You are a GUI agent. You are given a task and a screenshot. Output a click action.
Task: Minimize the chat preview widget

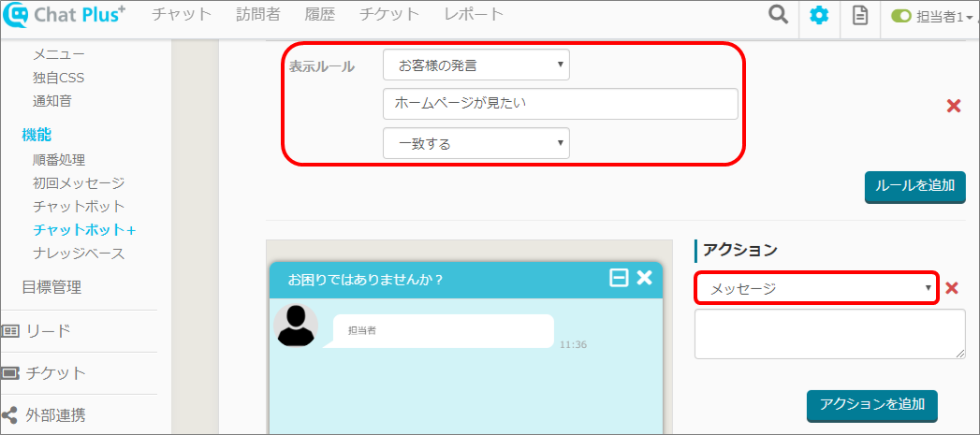tap(619, 278)
